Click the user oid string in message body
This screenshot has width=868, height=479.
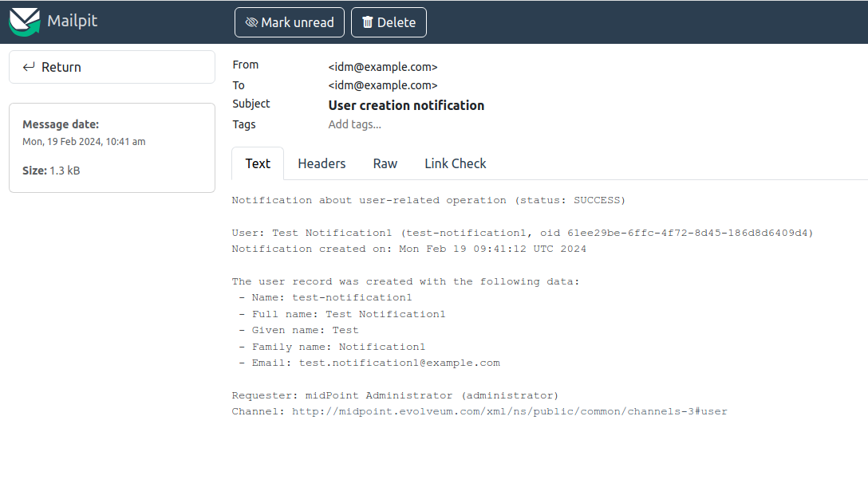click(689, 233)
